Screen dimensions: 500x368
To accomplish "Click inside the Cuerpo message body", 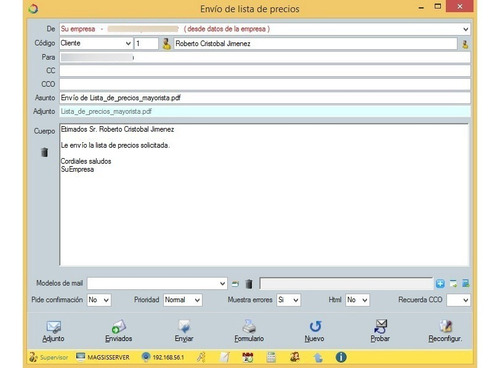I will click(264, 194).
